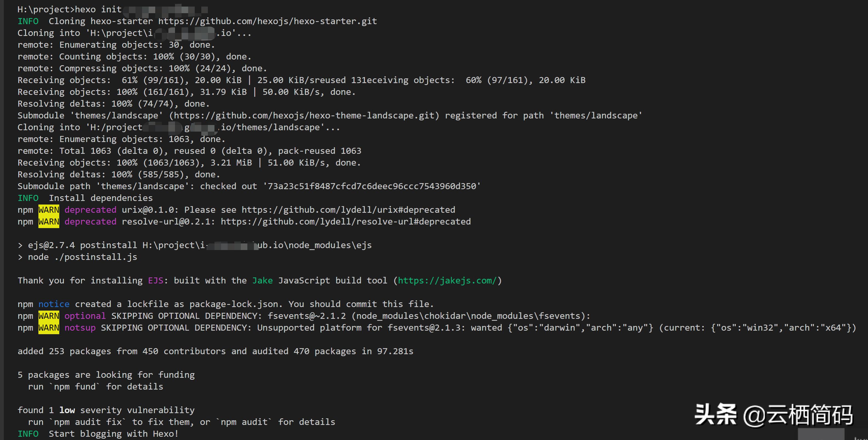
Task: Click the WARN badge on resolve-url line
Action: [x=49, y=222]
